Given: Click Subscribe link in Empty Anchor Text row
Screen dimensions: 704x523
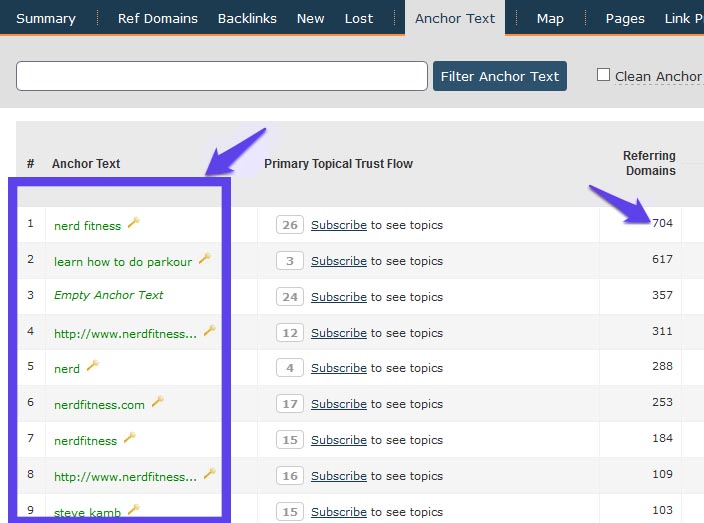Looking at the screenshot, I should 339,297.
